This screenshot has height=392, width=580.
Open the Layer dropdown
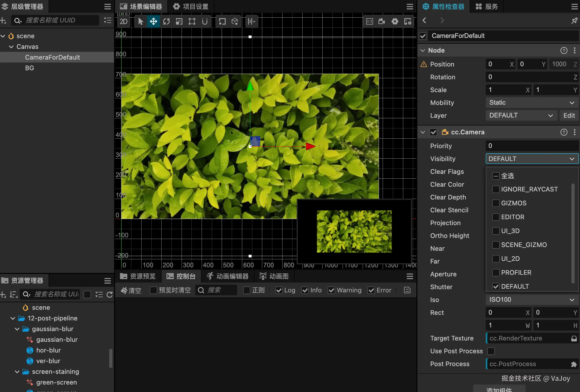click(x=521, y=116)
